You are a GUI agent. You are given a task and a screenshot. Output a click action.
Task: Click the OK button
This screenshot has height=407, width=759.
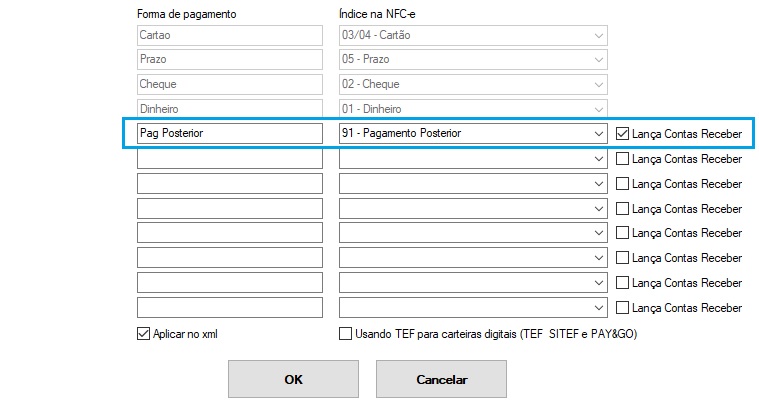[293, 380]
